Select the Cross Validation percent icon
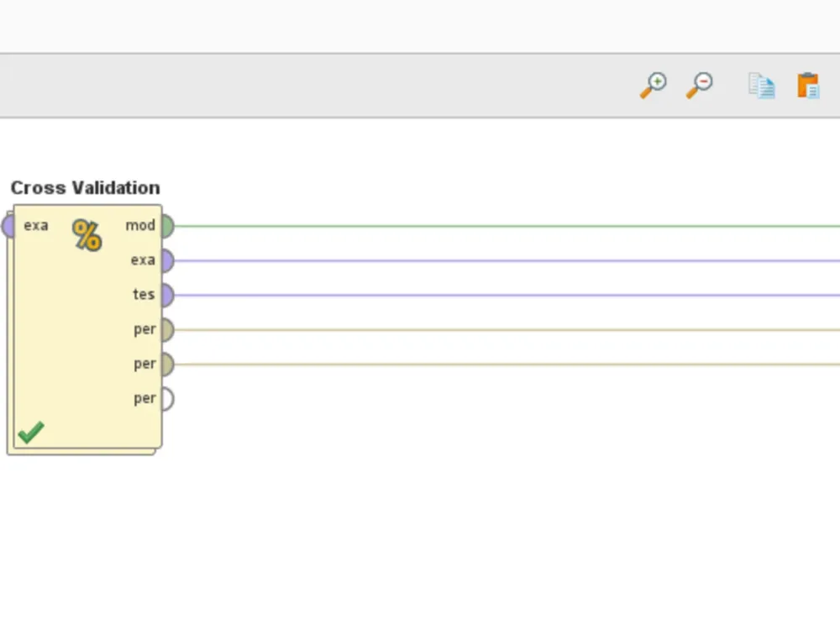This screenshot has height=630, width=840. 87,234
